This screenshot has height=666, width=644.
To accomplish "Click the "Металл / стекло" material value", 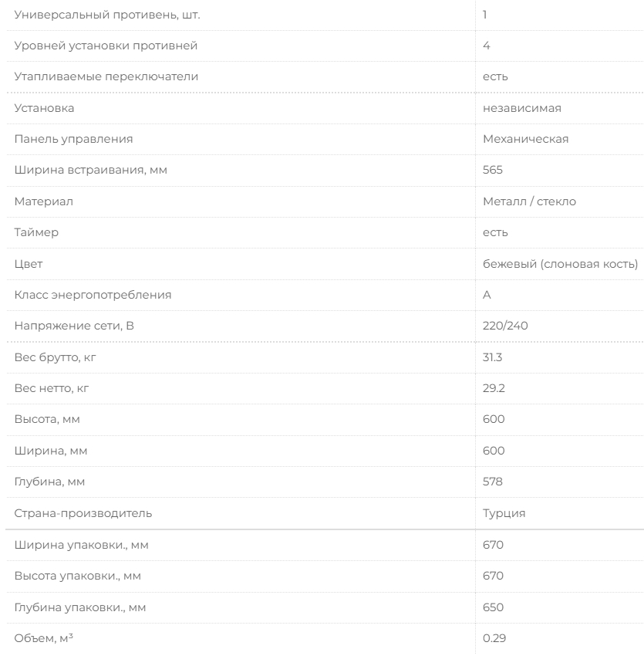I will (x=529, y=201).
